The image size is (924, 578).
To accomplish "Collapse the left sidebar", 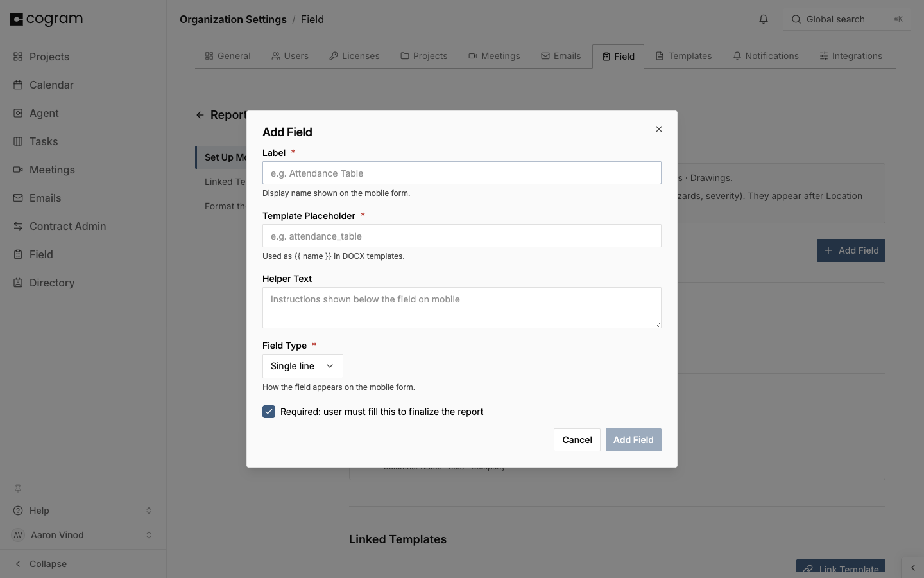I will tap(40, 564).
